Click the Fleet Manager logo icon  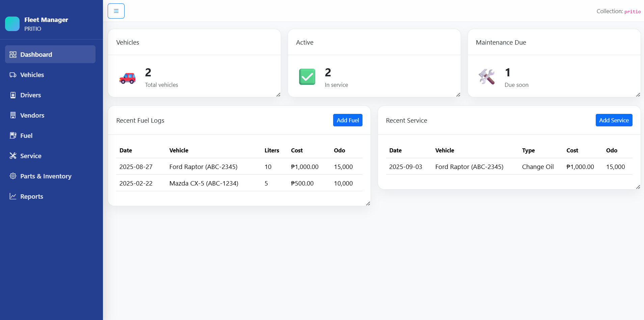tap(12, 24)
